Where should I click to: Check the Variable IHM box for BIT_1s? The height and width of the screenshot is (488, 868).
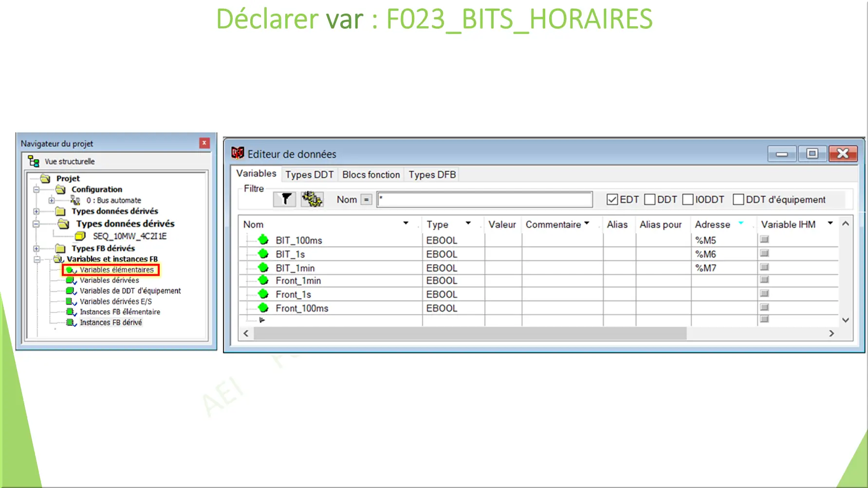tap(764, 253)
